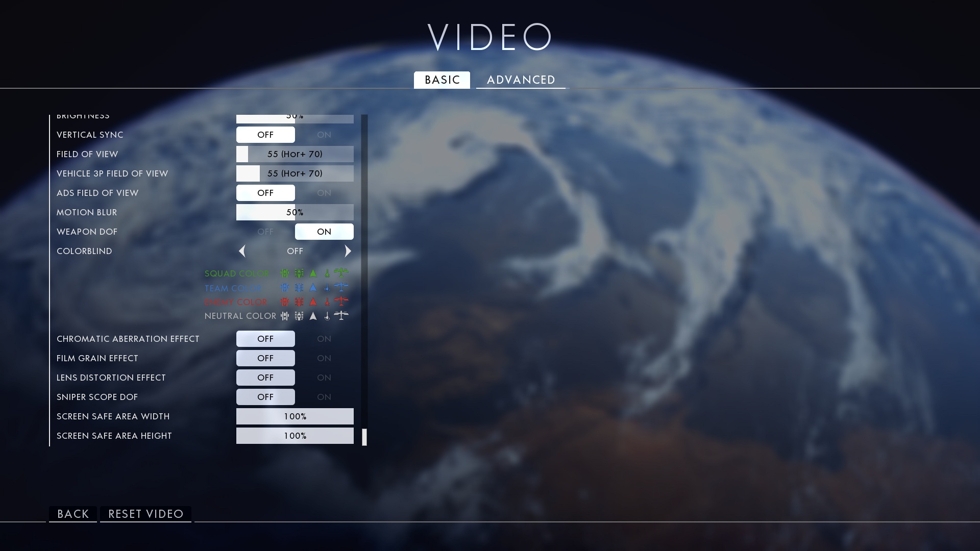
Task: Turn Sniper Scope DOF ON
Action: pos(324,397)
